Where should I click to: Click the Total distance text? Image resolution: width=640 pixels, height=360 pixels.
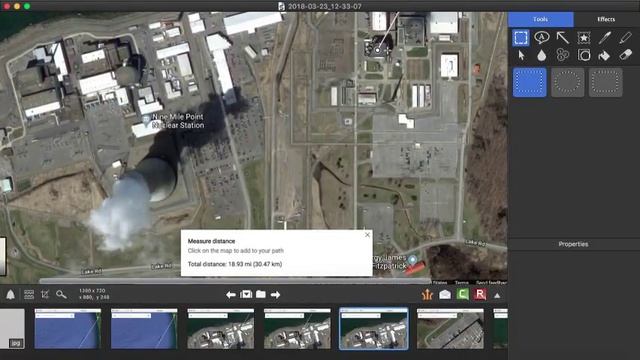click(235, 264)
